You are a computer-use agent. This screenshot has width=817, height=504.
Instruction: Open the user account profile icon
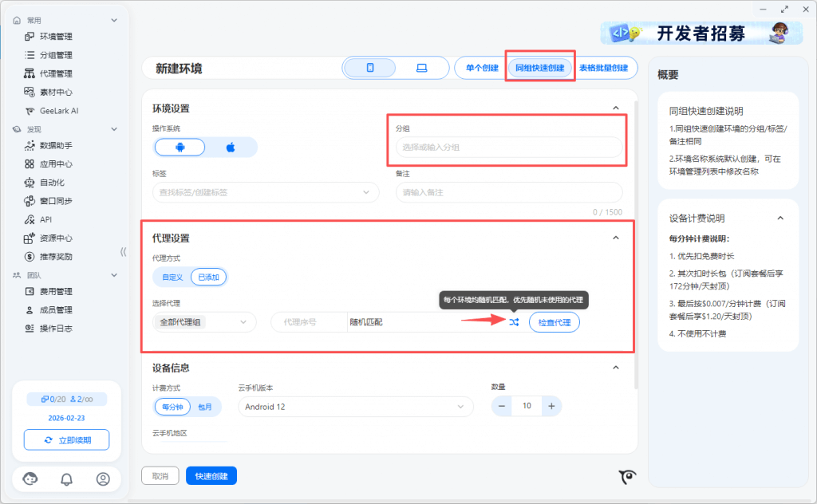[x=103, y=478]
